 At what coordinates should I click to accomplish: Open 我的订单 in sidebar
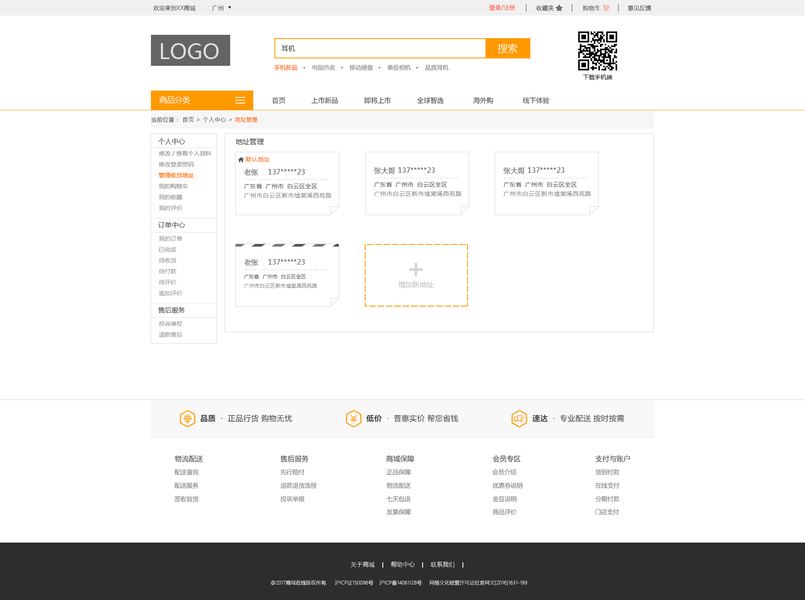tap(170, 239)
